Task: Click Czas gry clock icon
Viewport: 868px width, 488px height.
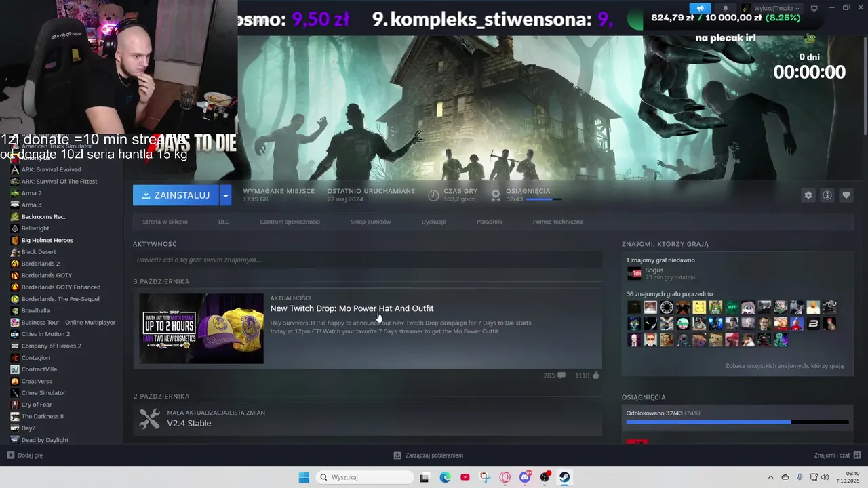Action: pyautogui.click(x=433, y=196)
